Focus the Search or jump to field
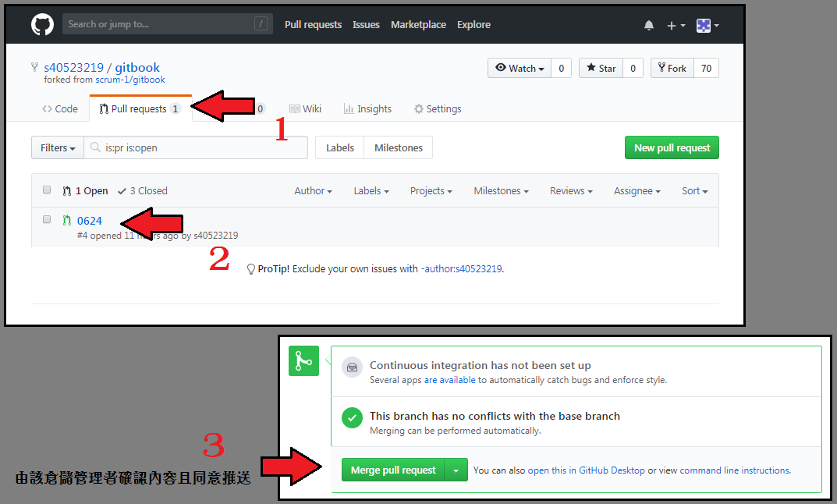 167,24
